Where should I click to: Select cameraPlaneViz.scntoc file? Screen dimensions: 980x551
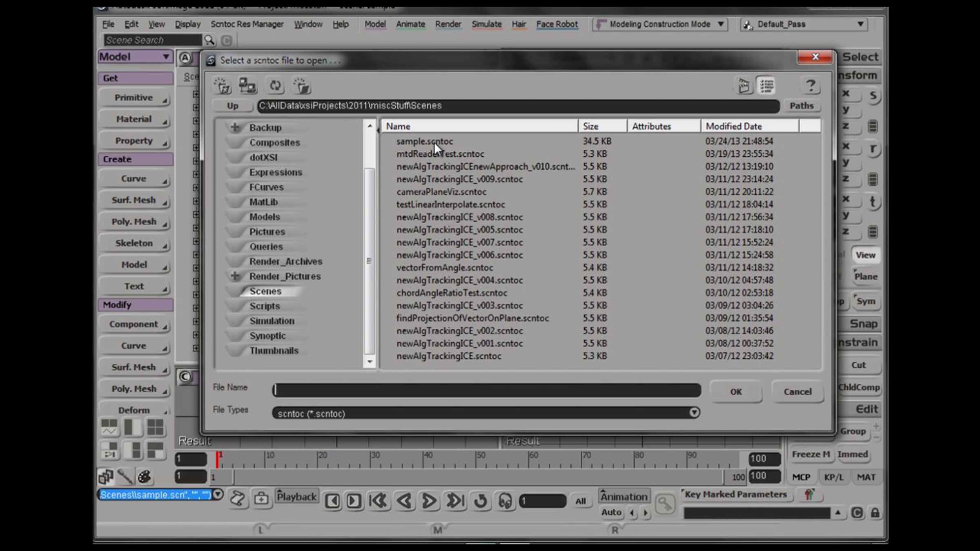click(x=441, y=192)
